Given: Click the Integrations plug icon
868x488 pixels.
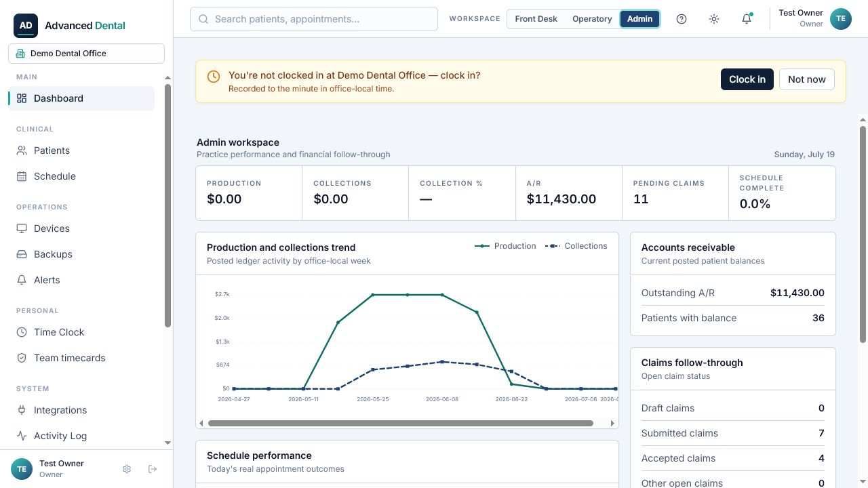Looking at the screenshot, I should (22, 410).
